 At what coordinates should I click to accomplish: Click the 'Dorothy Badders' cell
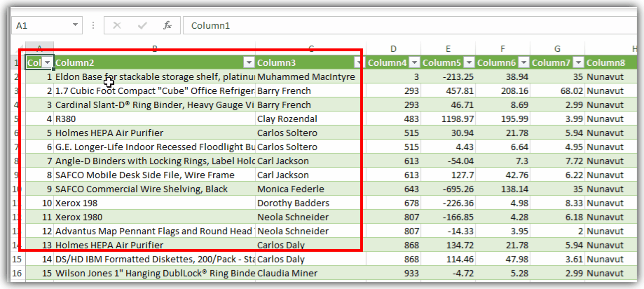coord(310,203)
